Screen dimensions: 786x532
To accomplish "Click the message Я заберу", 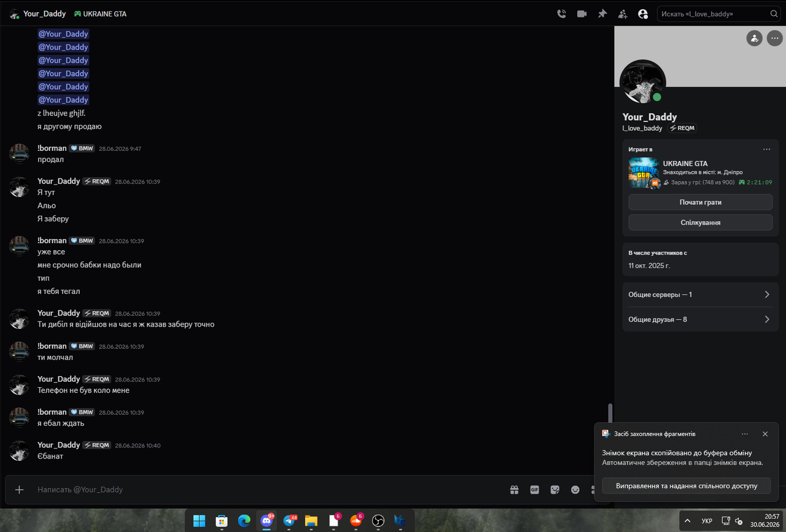I will (x=53, y=218).
